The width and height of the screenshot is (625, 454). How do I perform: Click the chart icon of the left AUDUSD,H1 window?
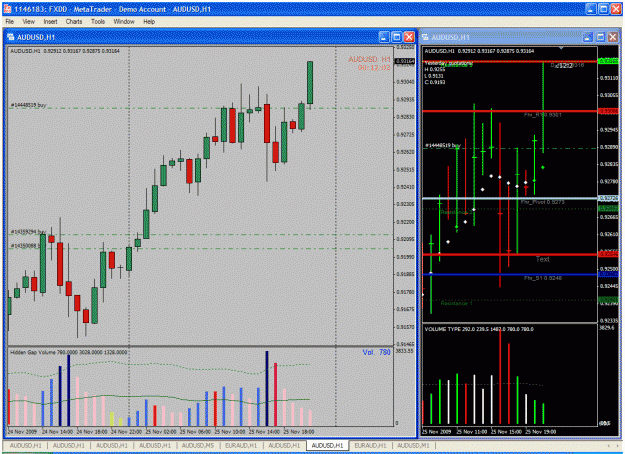(x=11, y=37)
